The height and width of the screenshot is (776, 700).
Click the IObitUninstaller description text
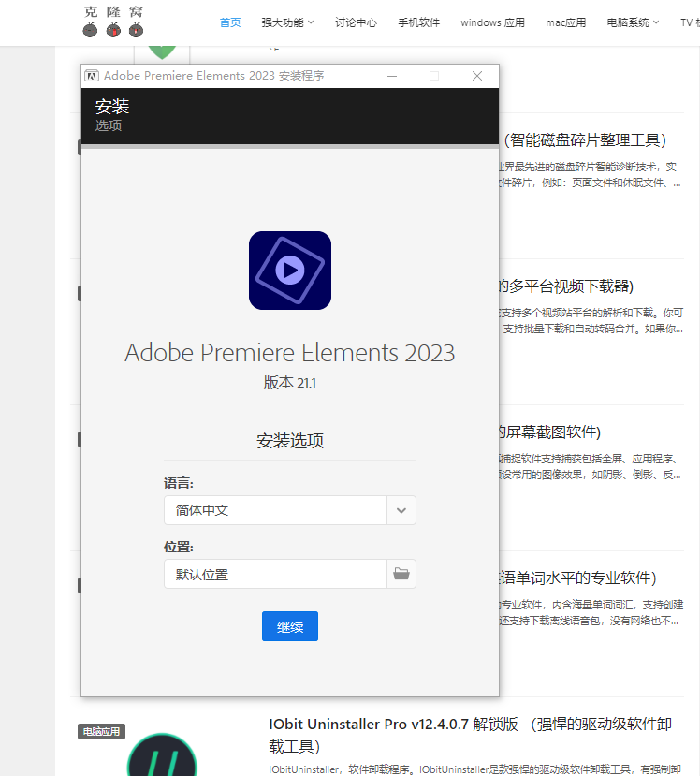[x=474, y=769]
